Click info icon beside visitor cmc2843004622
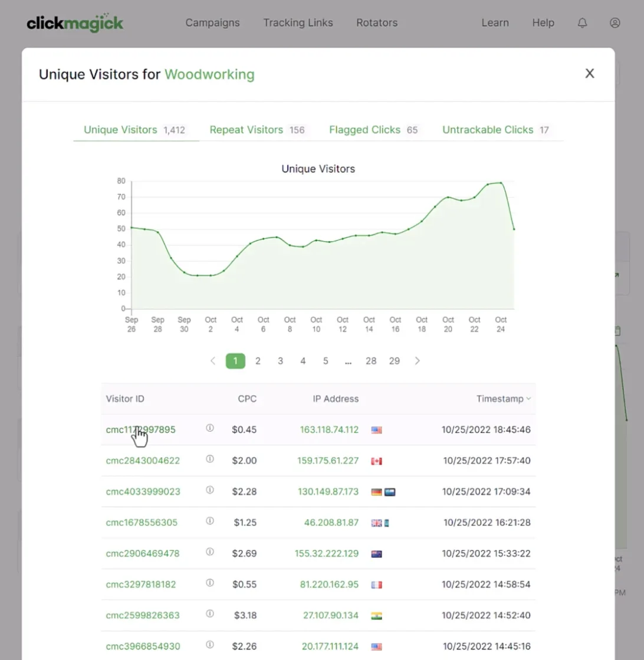Viewport: 644px width, 660px height. 209,459
